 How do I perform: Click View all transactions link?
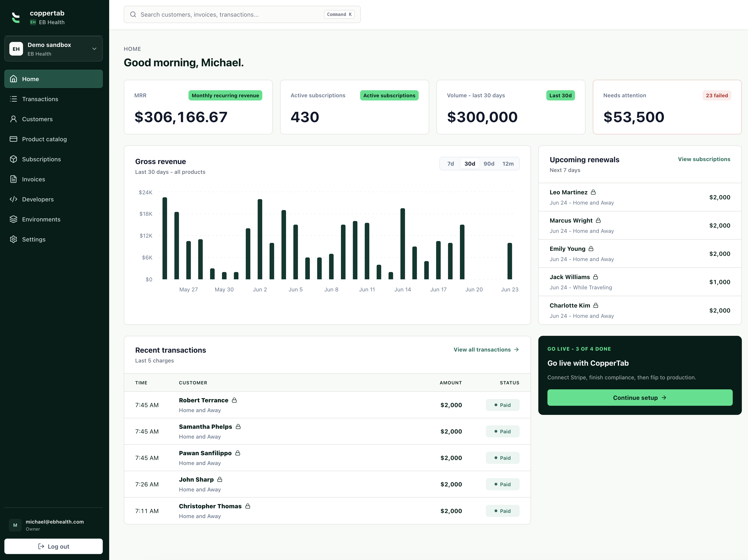[x=486, y=349]
